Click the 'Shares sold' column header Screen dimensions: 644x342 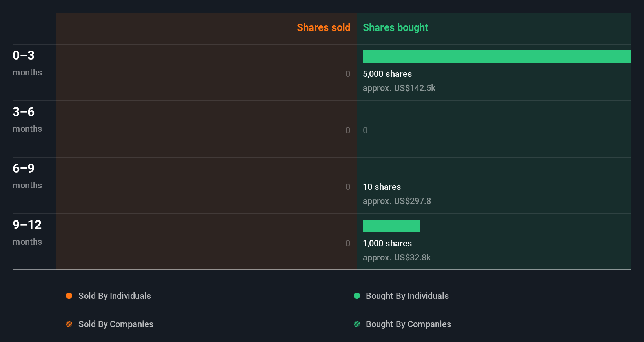click(324, 27)
